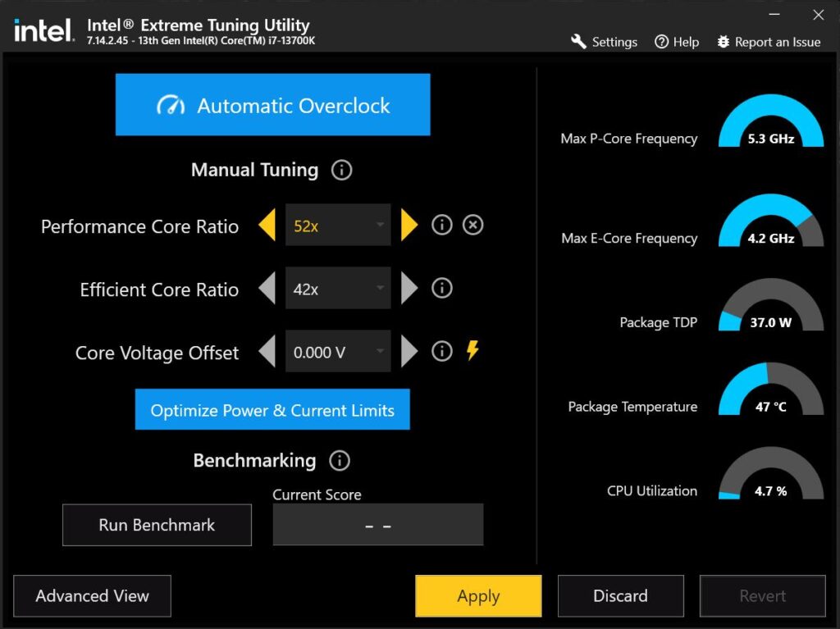Click the "Performance Core Ratio" label
840x629 pixels.
[x=139, y=226]
